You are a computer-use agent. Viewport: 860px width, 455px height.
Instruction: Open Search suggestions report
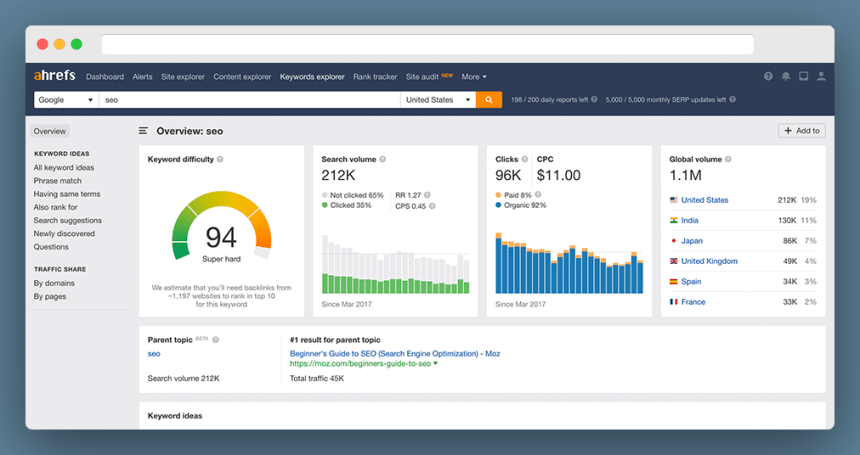(x=67, y=220)
